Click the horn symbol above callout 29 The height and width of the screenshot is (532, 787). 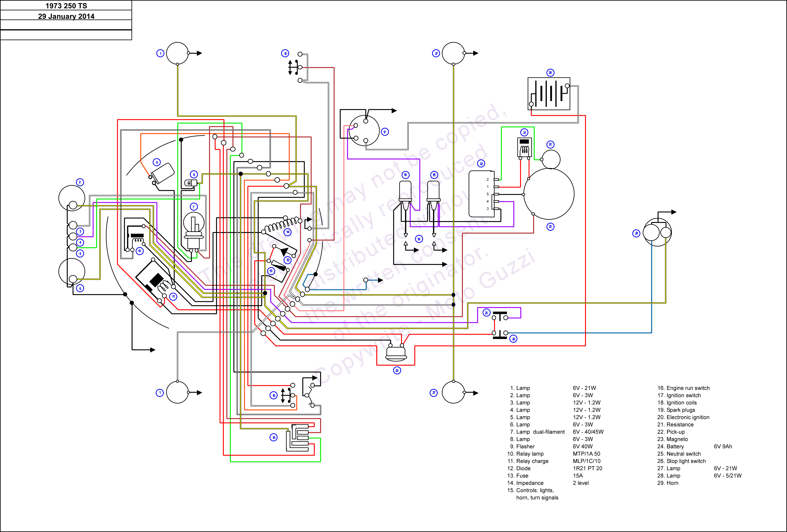[396, 352]
